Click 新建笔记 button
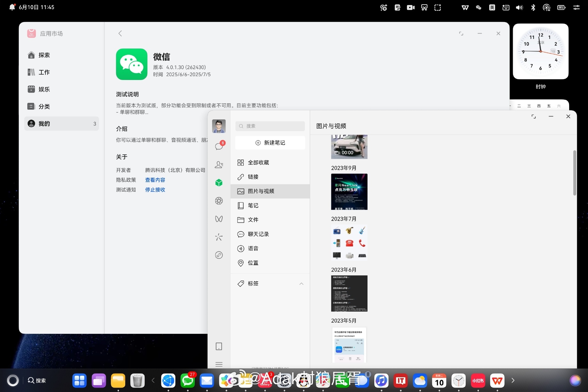This screenshot has width=588, height=392. point(270,143)
